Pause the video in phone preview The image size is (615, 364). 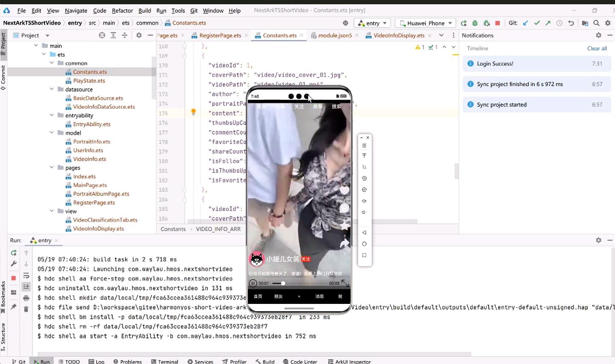pyautogui.click(x=253, y=283)
